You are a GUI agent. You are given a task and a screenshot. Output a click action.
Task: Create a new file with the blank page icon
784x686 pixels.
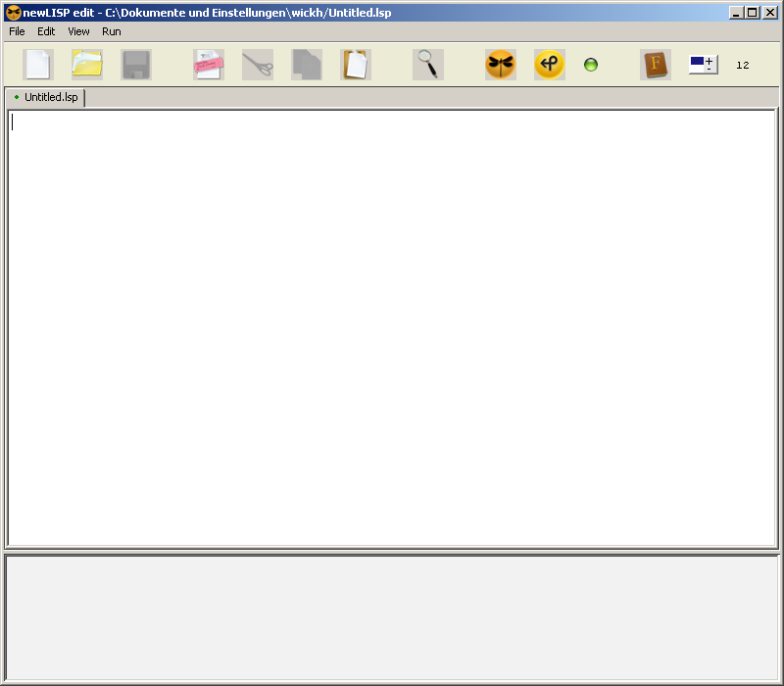tap(38, 65)
